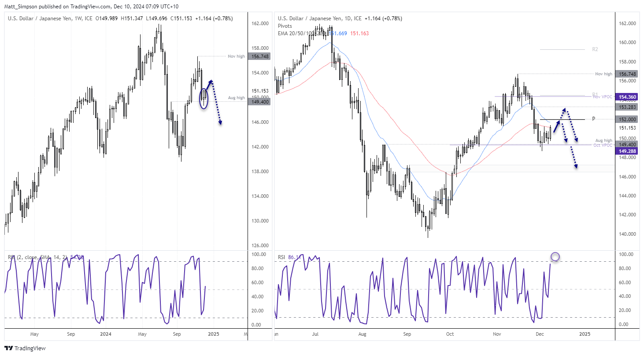This screenshot has width=644, height=356.
Task: Click 2024 on the weekly time axis
Action: point(107,334)
